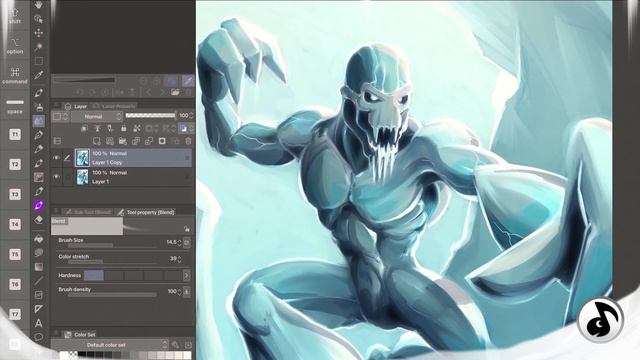Select the Hand (move view) tool
The width and height of the screenshot is (640, 360).
point(38,5)
